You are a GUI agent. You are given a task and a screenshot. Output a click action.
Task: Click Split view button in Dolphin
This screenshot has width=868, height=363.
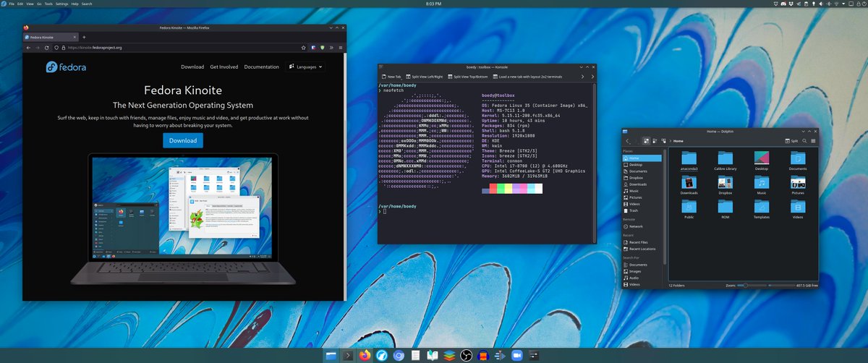click(791, 141)
